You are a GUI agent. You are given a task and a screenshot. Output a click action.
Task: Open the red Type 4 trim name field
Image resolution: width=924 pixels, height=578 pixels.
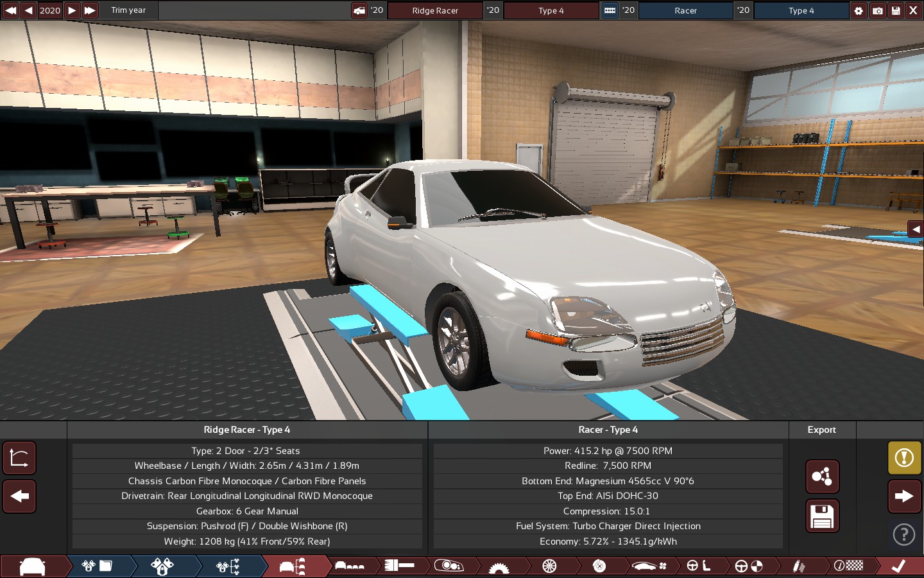click(551, 10)
